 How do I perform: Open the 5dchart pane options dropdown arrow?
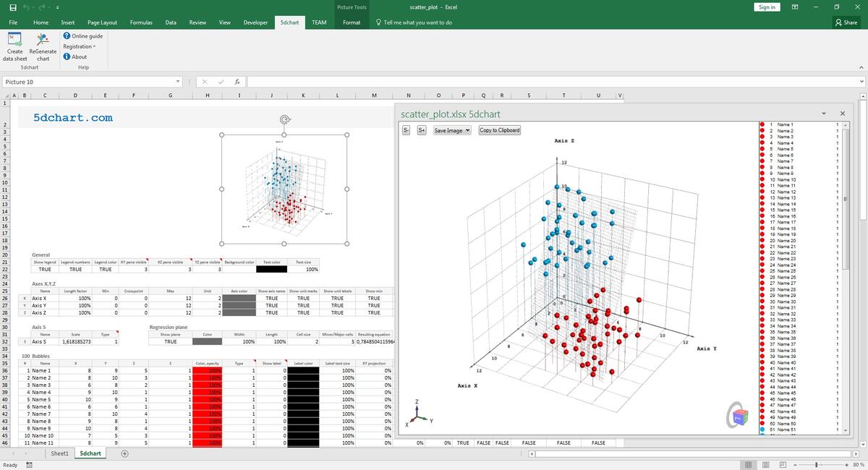click(x=822, y=114)
